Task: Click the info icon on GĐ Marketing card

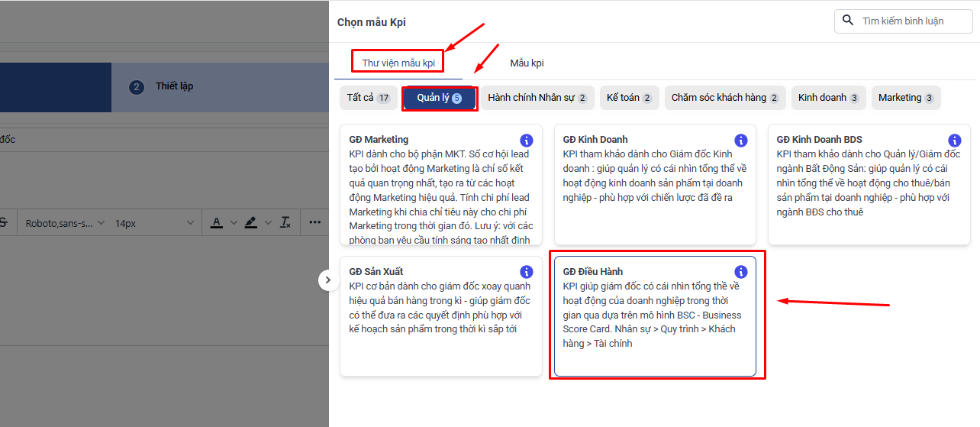Action: coord(527,141)
